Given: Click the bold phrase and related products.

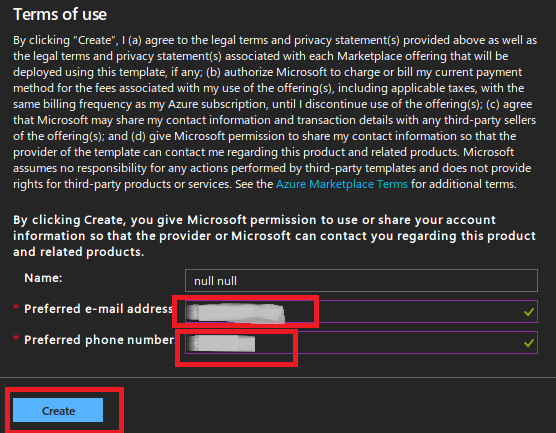Looking at the screenshot, I should (x=79, y=252).
